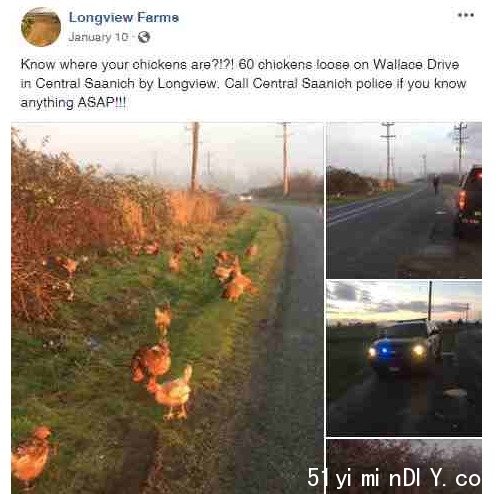The width and height of the screenshot is (499, 494).
Task: View the photo of truck parked on road
Action: 404,200
